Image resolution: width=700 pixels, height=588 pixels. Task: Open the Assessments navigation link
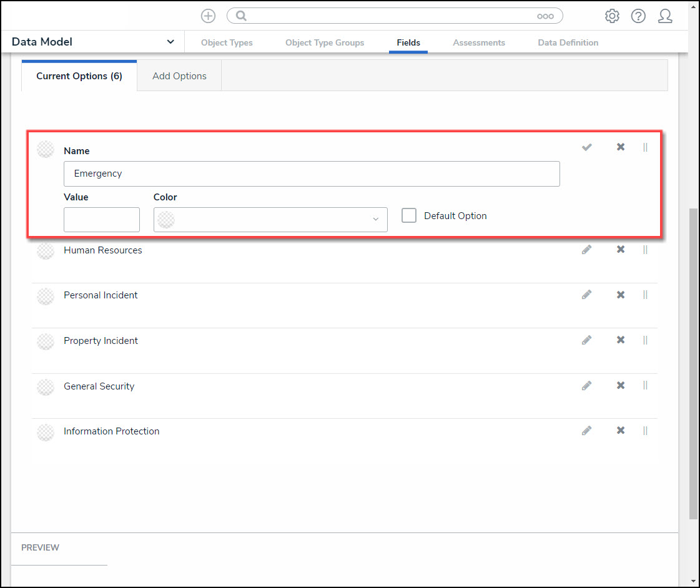[479, 42]
